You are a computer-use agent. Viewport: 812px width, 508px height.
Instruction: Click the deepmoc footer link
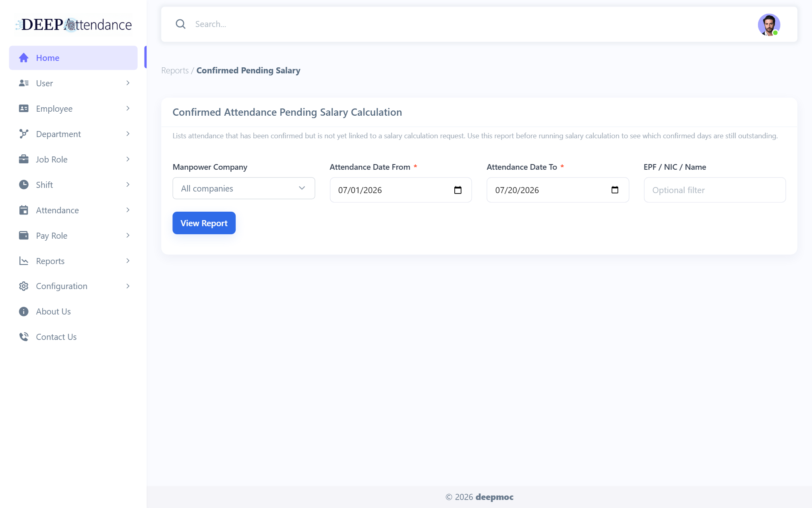[x=494, y=497]
